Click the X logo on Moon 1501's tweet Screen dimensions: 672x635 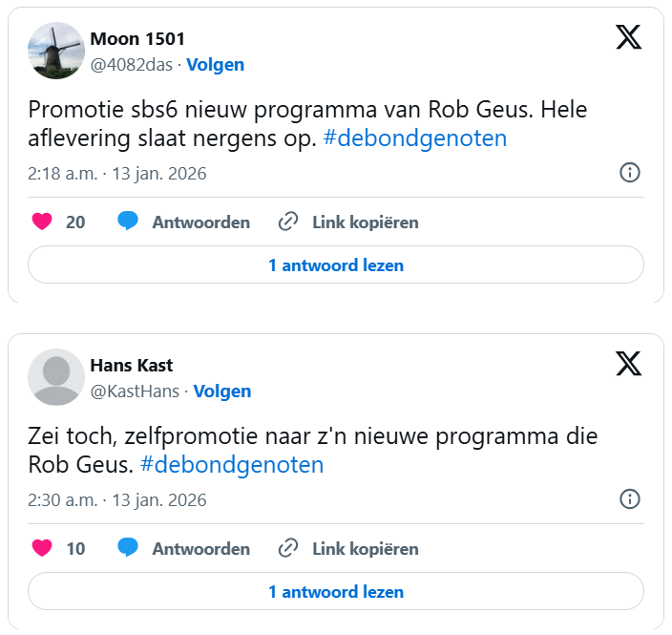pos(628,37)
